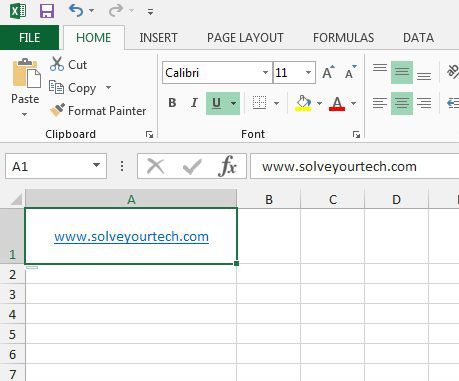Expand the Paste options arrow

pos(25,114)
